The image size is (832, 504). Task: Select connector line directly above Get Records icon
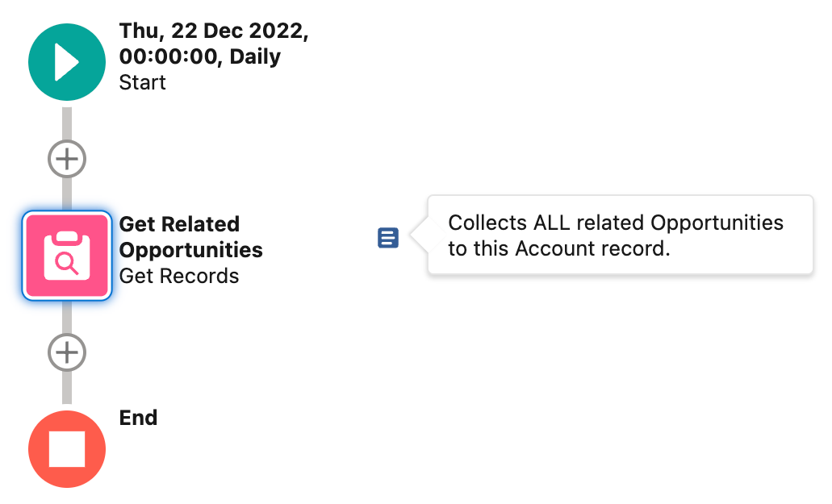point(67,194)
